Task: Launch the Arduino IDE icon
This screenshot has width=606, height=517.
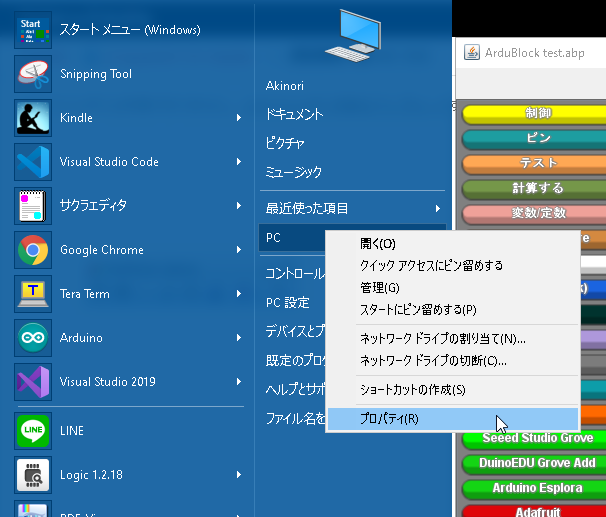Action: click(x=33, y=338)
